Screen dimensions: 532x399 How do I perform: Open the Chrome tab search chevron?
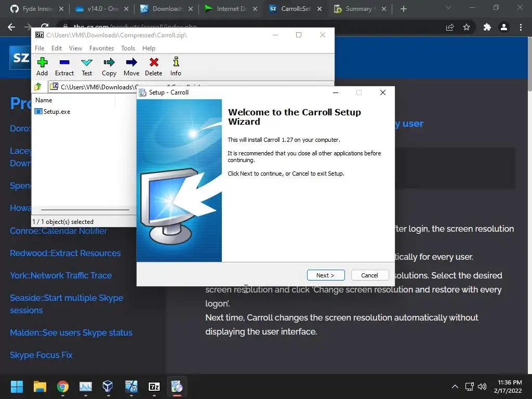click(448, 7)
